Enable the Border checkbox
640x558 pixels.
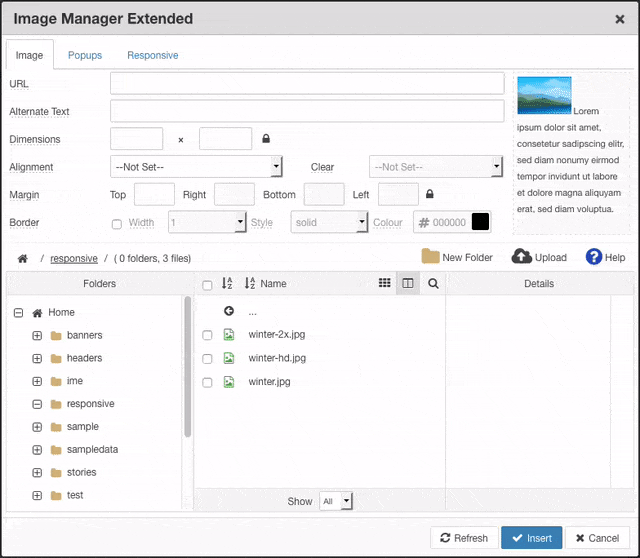[117, 223]
